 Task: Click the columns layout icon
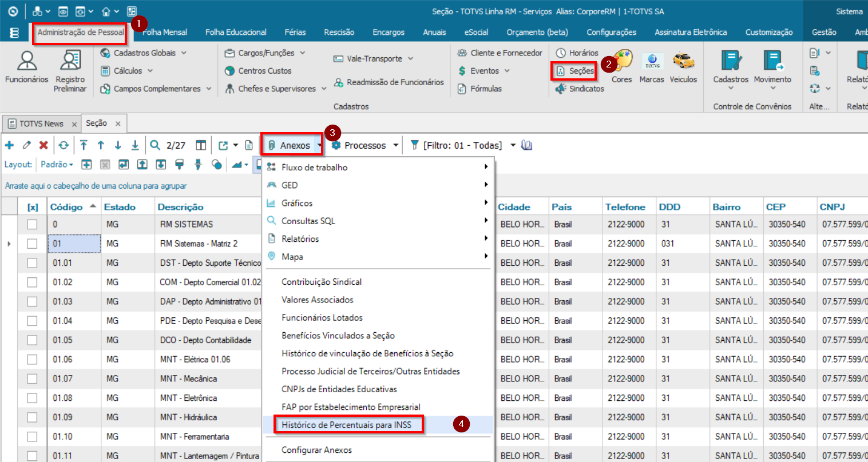point(201,145)
